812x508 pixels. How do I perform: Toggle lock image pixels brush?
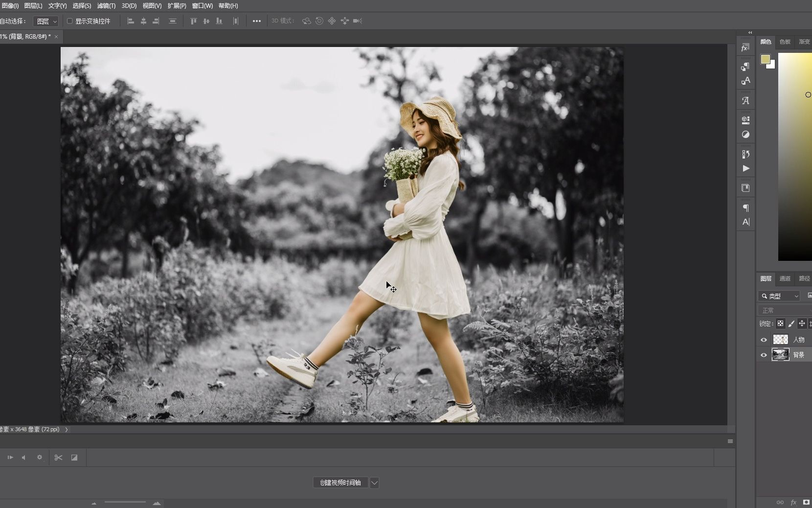(791, 323)
